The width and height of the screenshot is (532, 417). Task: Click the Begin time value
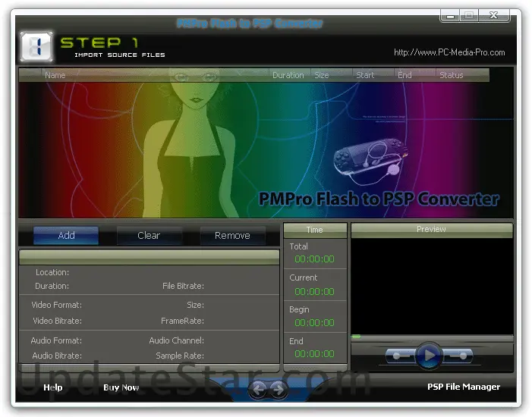(314, 322)
